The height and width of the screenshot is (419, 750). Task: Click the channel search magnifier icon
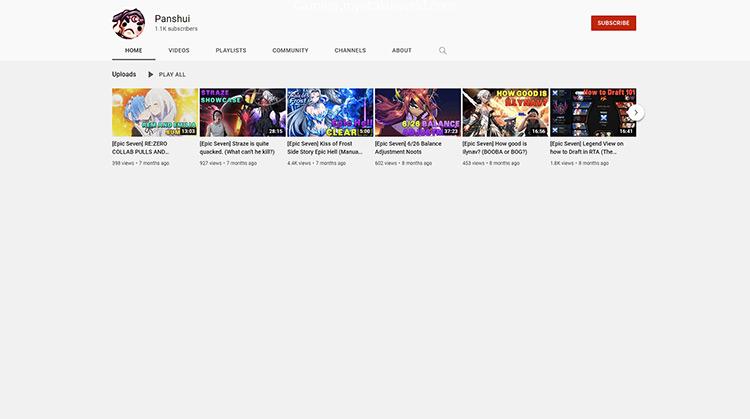coord(443,51)
